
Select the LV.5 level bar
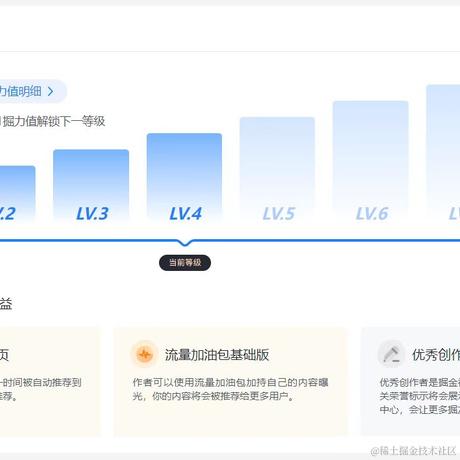(277, 169)
